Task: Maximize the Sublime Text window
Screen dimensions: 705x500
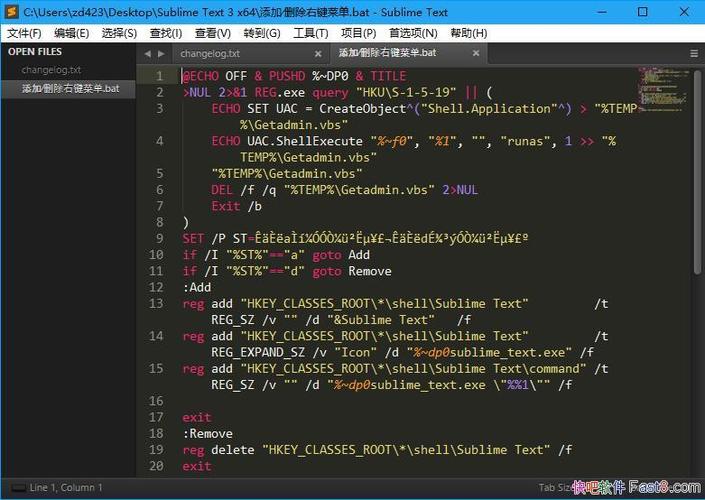Action: pos(643,12)
